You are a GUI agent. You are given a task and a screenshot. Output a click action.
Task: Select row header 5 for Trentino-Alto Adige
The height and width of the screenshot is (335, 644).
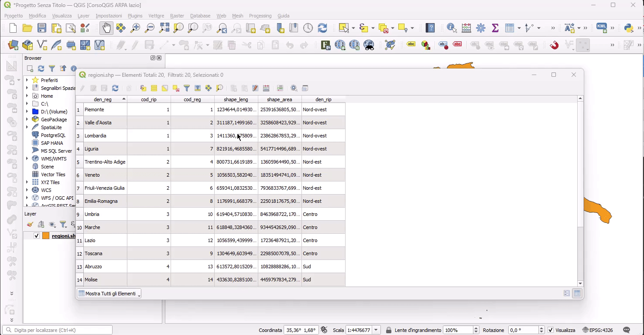click(79, 162)
